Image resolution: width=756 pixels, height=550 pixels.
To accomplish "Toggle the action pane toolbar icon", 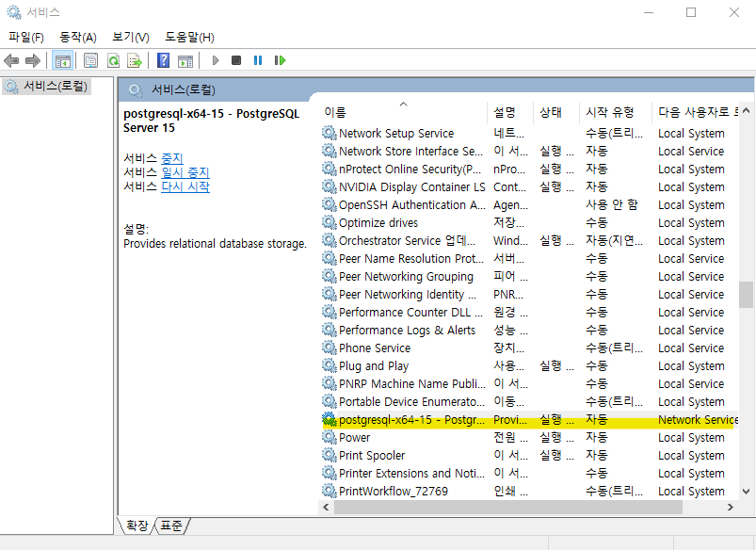I will (x=185, y=61).
